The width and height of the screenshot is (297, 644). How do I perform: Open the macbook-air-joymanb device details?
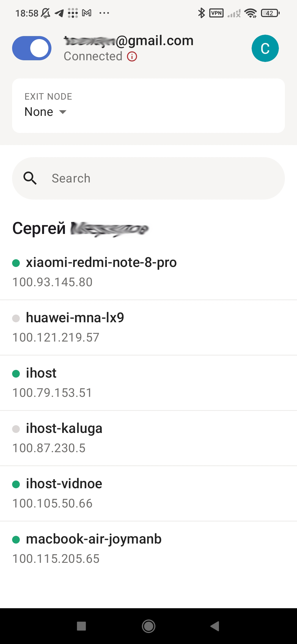coord(148,549)
